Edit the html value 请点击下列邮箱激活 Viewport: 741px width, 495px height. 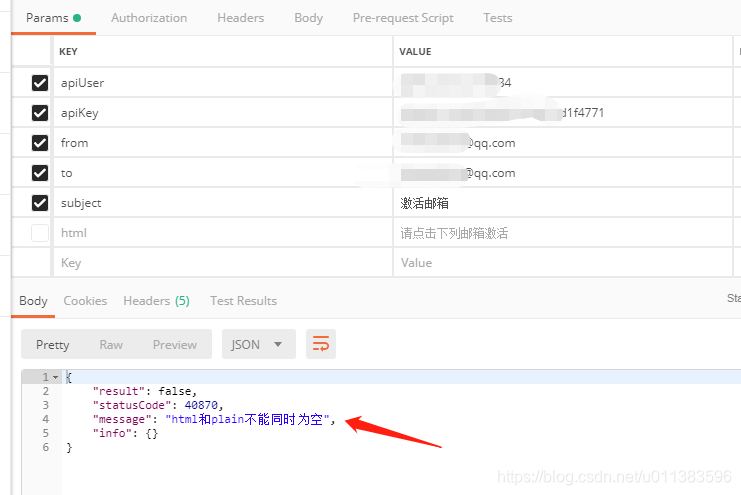coord(563,233)
